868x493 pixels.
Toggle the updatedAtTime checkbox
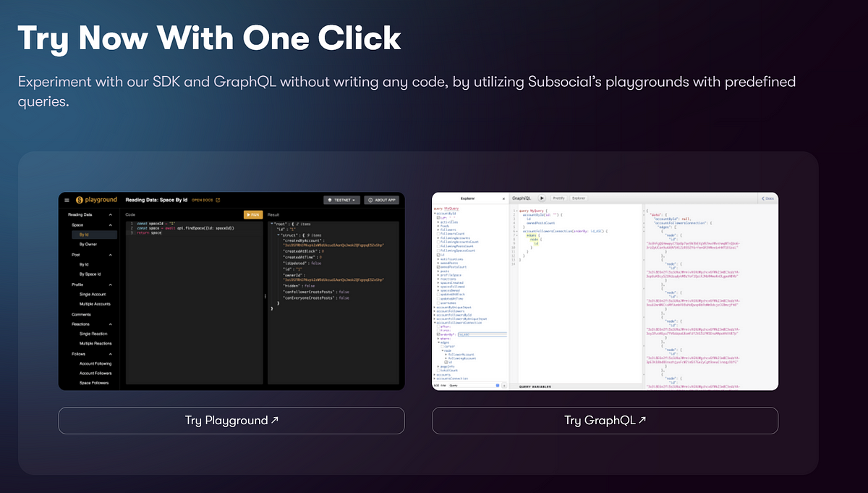(438, 299)
